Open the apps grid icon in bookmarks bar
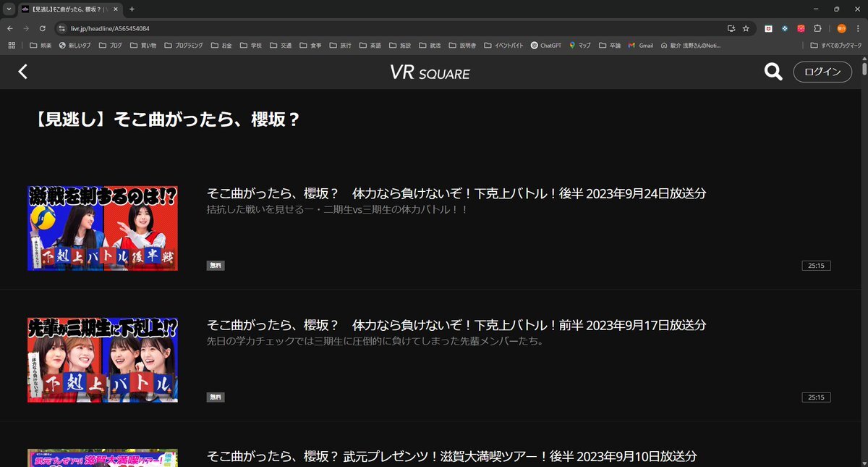 (12, 45)
